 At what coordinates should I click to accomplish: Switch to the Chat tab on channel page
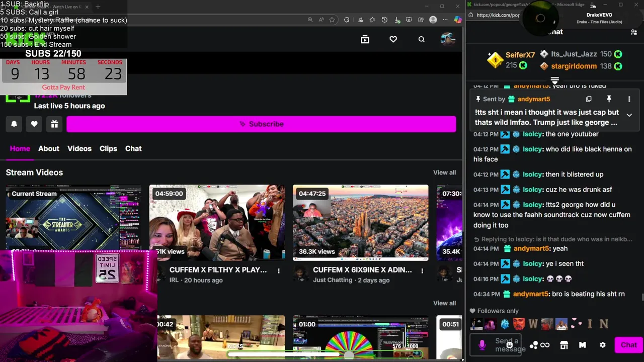coord(133,148)
